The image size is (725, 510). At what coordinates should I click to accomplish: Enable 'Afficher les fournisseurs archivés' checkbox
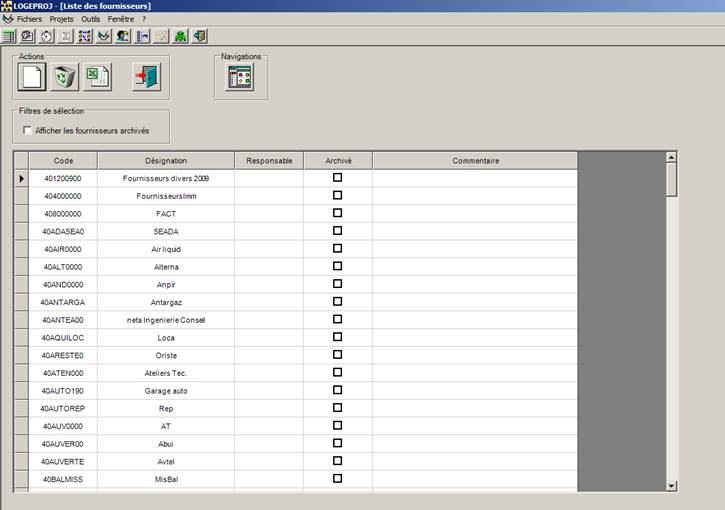point(27,130)
